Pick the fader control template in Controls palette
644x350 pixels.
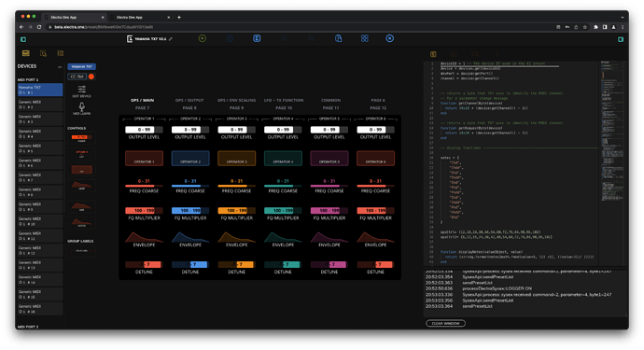(82, 138)
